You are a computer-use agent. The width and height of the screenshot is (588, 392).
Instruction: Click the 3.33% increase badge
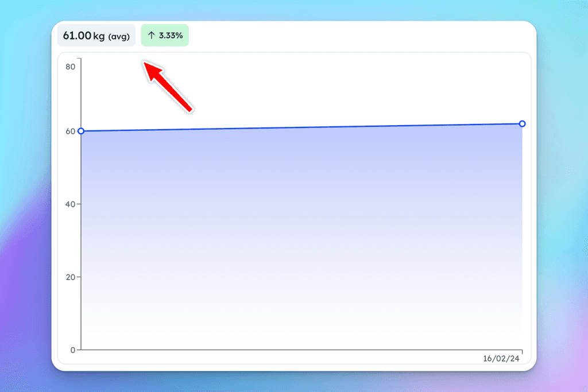(165, 36)
